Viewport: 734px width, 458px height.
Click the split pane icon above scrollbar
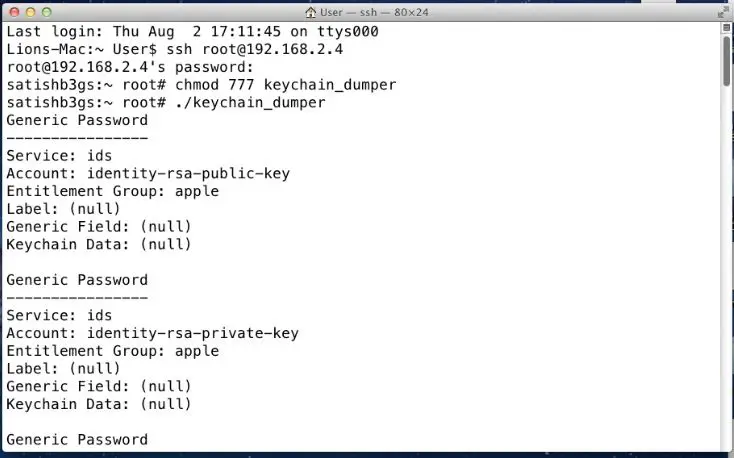[x=726, y=30]
